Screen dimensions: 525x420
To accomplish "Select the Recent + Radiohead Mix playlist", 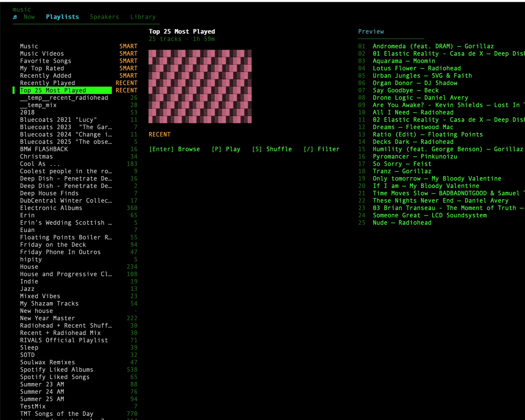I will (79, 333).
